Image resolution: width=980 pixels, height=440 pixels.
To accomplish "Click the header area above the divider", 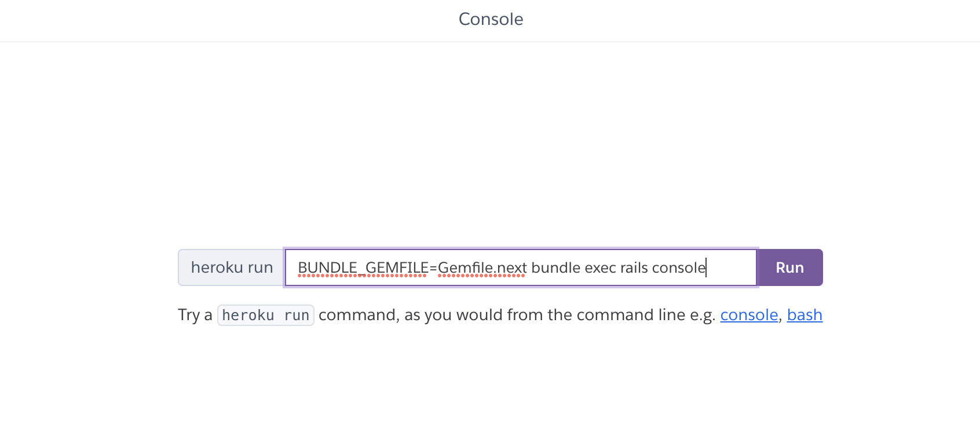I will (x=490, y=19).
